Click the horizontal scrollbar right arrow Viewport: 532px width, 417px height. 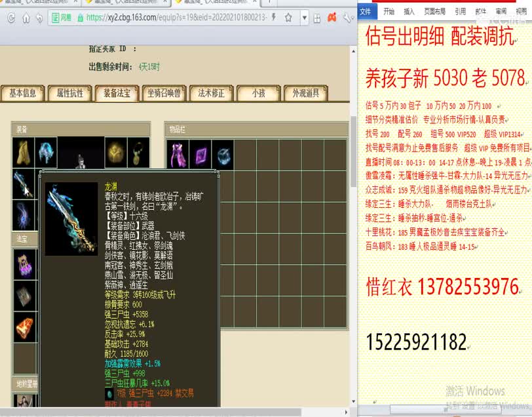(346, 412)
